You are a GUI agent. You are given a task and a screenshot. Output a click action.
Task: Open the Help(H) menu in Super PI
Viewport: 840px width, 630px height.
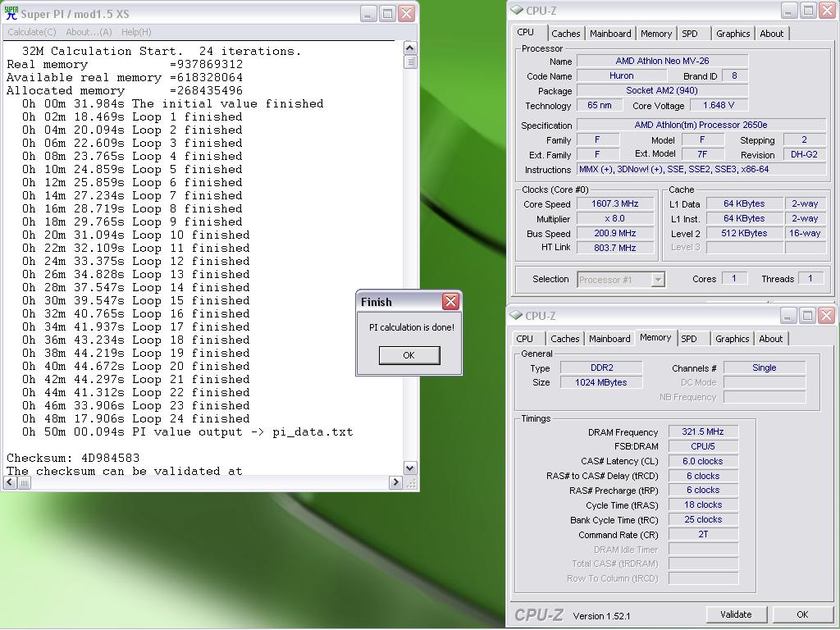(136, 32)
